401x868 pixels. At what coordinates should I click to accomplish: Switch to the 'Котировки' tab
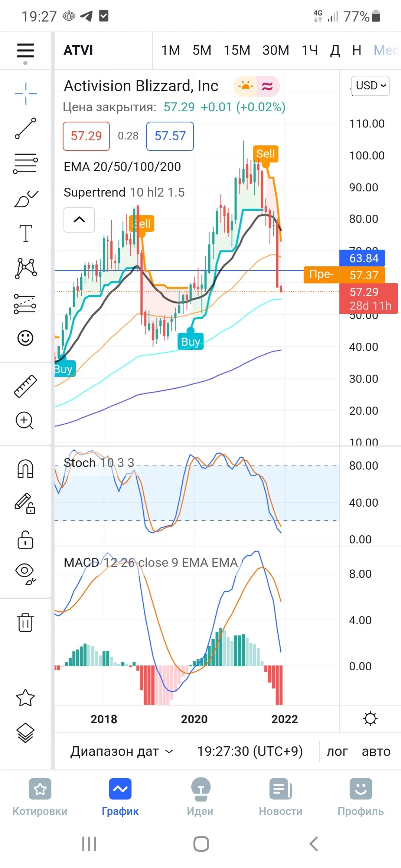tap(40, 797)
